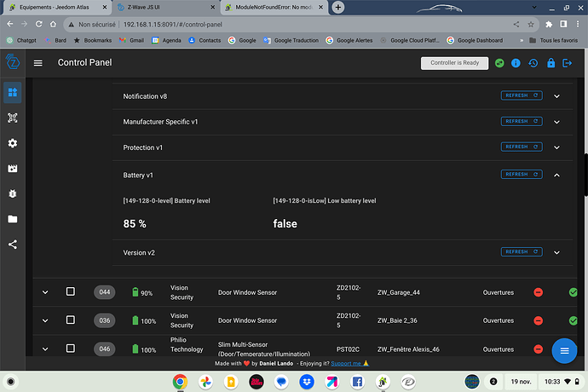Toggle the hamburger navigation menu
Image resolution: width=588 pixels, height=392 pixels.
point(37,63)
